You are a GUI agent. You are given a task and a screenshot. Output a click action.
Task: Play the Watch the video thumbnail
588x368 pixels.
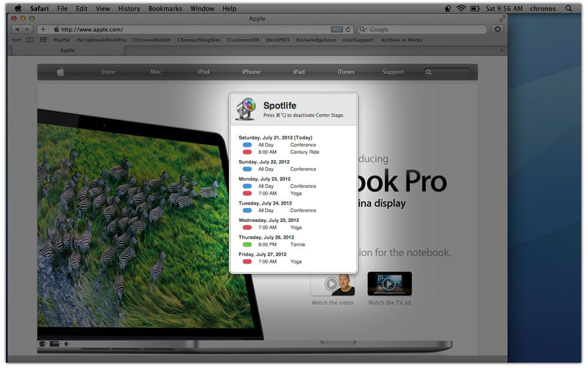tap(332, 284)
